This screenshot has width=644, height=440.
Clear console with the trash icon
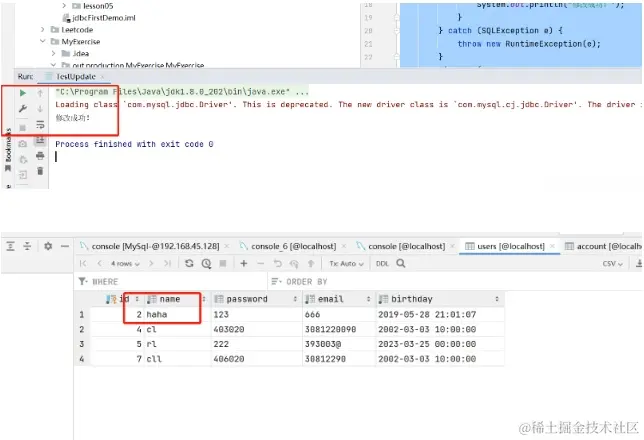point(40,170)
